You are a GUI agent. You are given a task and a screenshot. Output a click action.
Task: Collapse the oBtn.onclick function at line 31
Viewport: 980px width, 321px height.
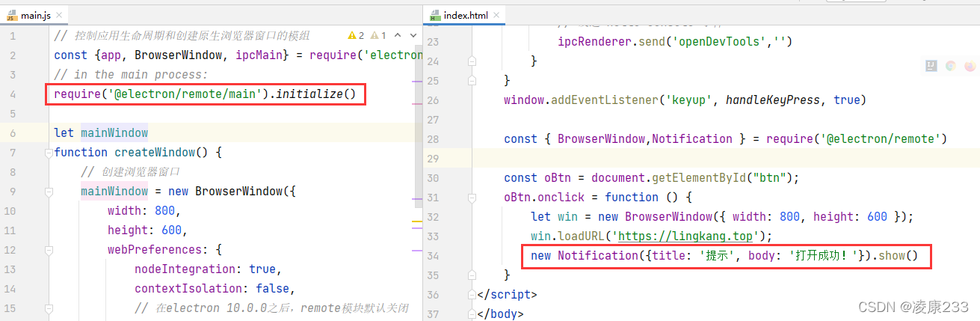[x=472, y=198]
